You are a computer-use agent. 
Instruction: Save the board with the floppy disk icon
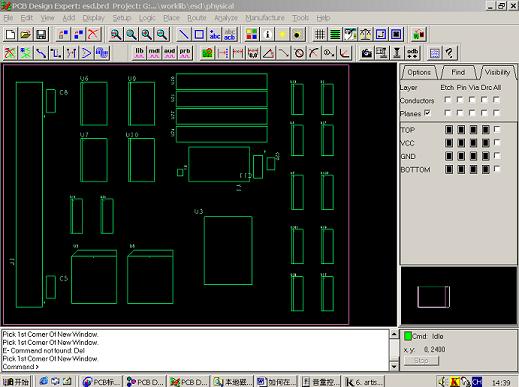(x=41, y=34)
